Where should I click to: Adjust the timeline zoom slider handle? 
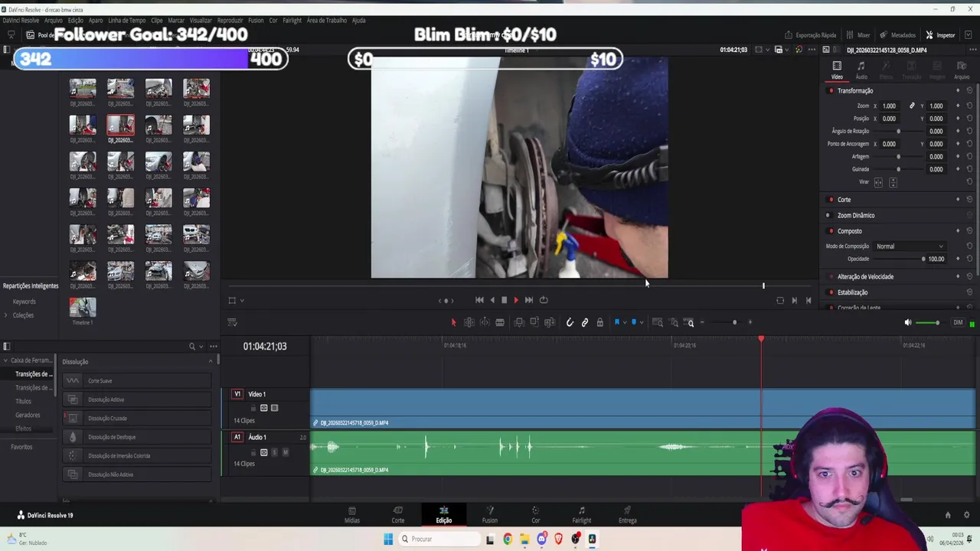[x=734, y=322]
